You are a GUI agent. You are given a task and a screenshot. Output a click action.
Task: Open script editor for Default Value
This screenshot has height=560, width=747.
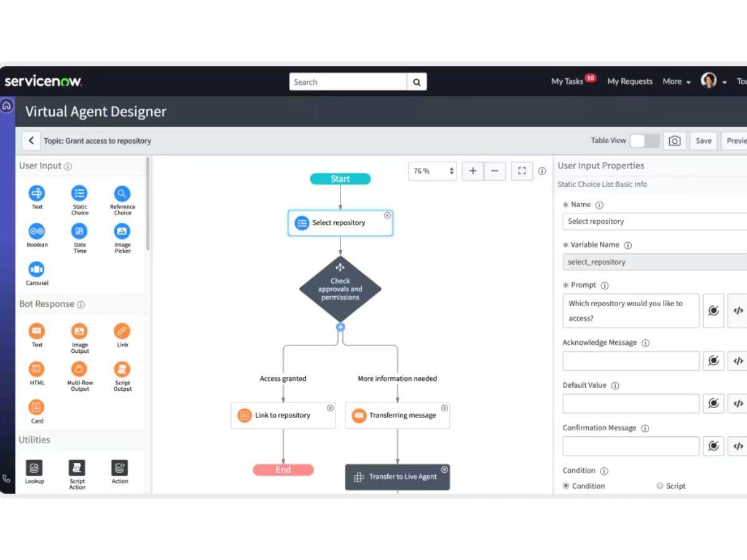click(738, 403)
